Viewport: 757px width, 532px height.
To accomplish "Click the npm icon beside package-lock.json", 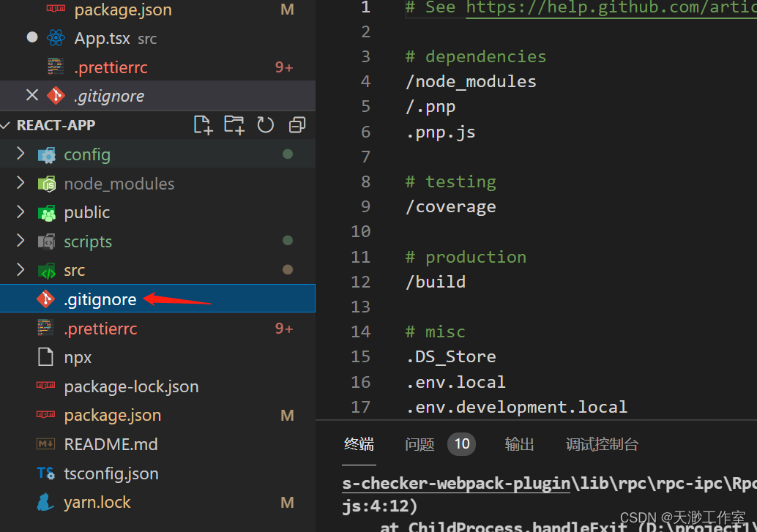I will (46, 385).
